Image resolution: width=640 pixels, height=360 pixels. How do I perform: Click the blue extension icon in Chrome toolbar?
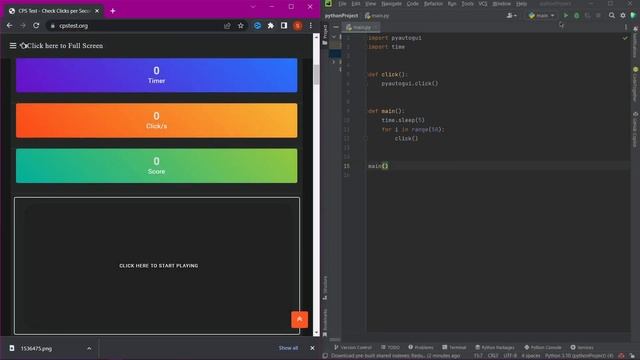pos(257,26)
